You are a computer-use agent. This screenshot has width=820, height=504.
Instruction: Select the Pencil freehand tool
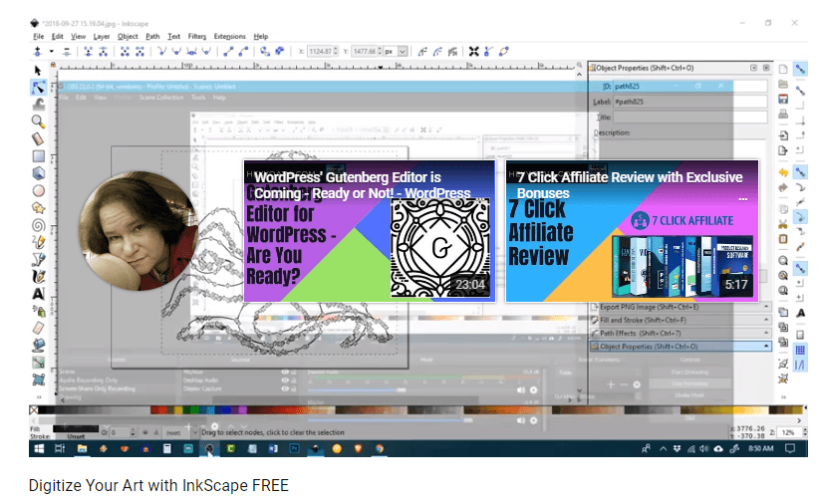tap(38, 242)
